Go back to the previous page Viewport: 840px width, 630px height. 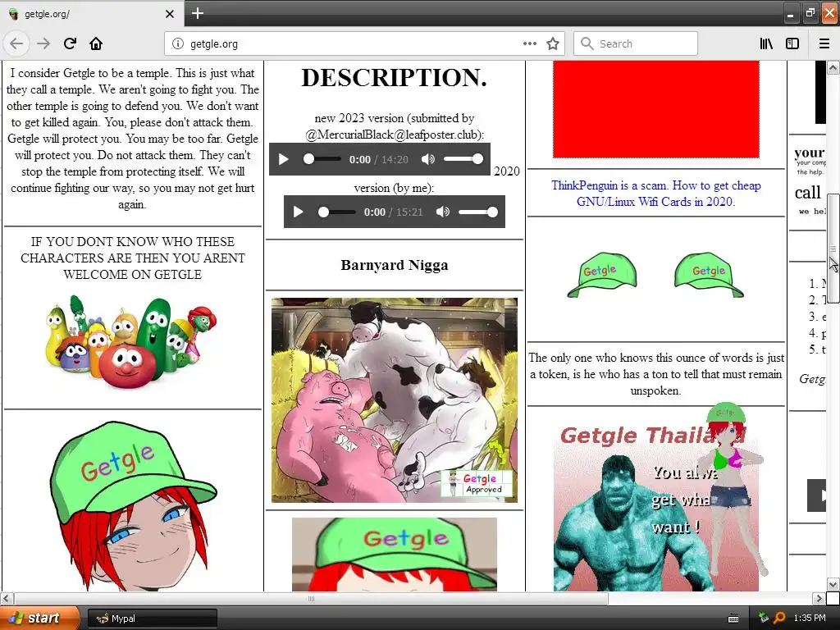[16, 43]
